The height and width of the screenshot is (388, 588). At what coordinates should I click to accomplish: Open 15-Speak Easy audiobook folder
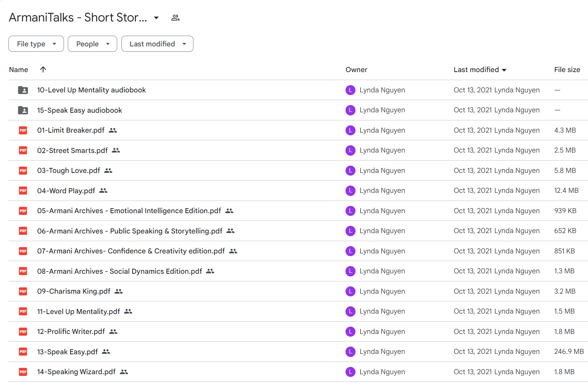(x=79, y=110)
